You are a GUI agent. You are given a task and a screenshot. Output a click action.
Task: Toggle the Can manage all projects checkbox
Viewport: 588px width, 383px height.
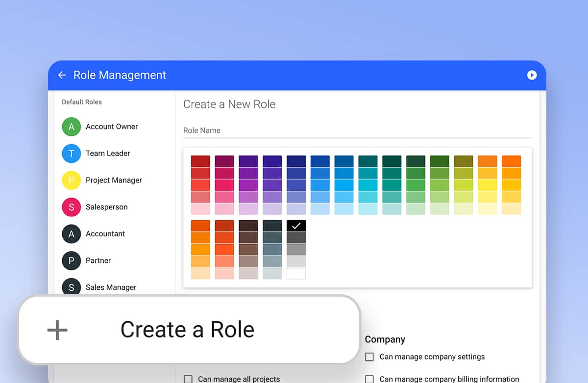[x=188, y=379]
